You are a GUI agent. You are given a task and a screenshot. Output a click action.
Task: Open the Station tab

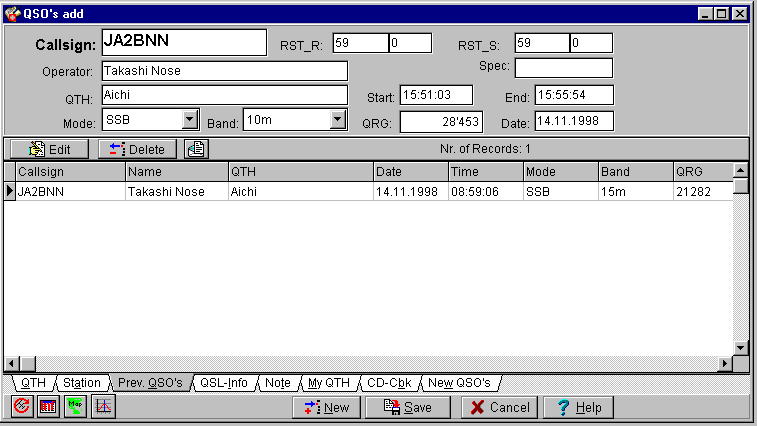(81, 383)
